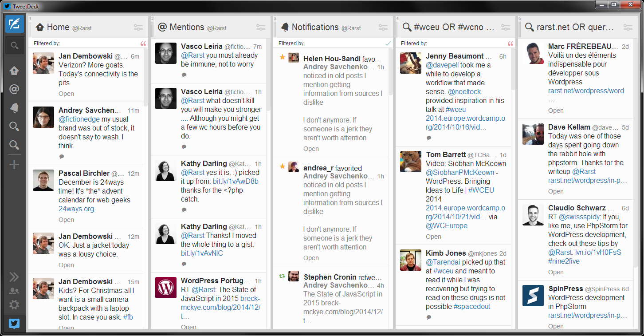This screenshot has height=336, width=644.
Task: Follow the lvn.io/1vH0FsS link
Action: click(x=598, y=252)
